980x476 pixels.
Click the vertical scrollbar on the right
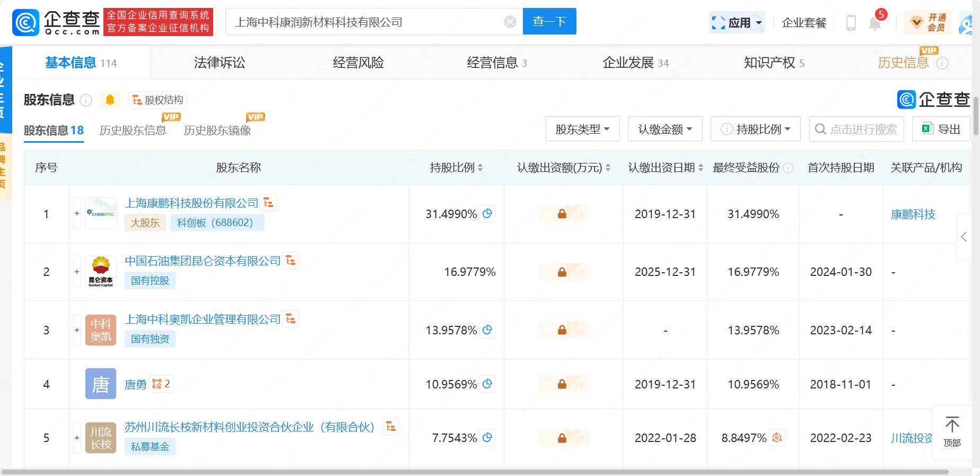(976, 117)
